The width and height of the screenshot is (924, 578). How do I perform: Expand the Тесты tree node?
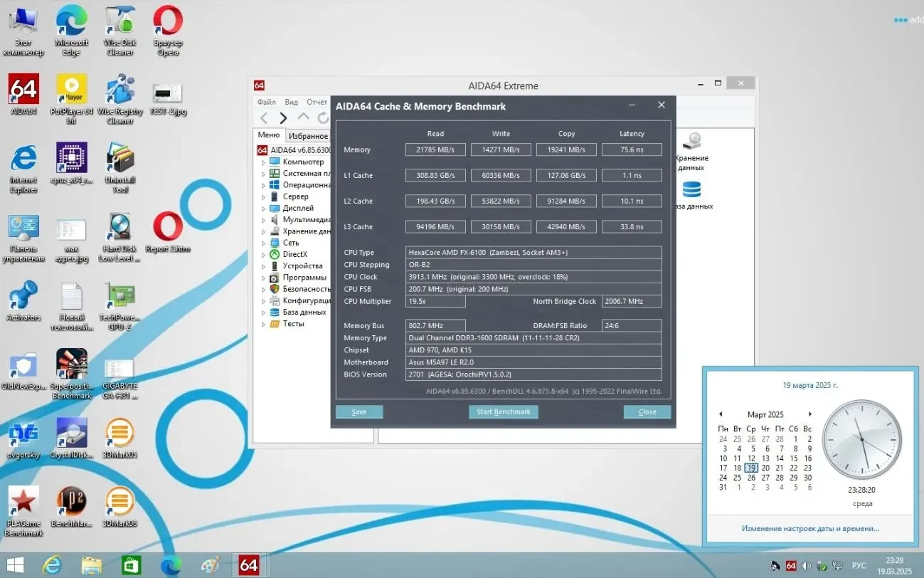click(x=263, y=324)
